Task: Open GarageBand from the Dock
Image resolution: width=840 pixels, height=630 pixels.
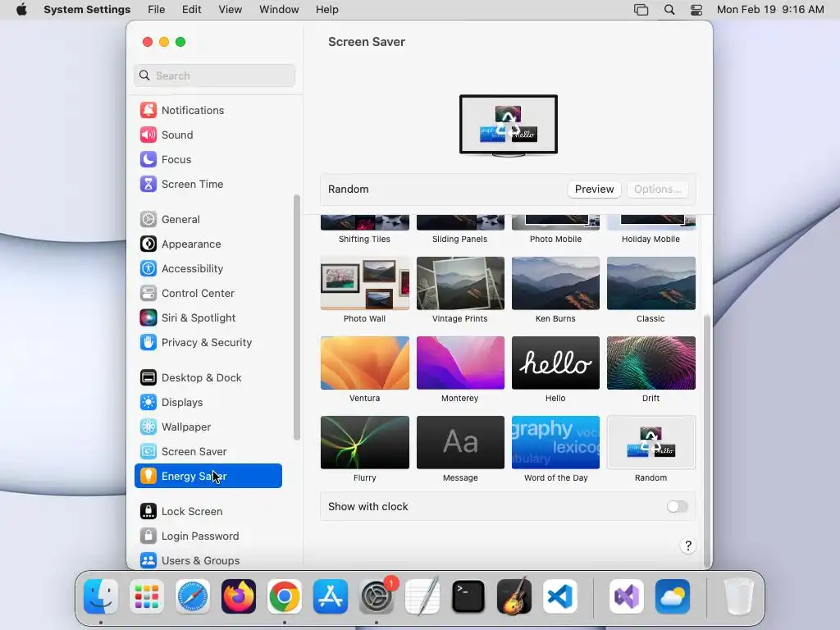Action: click(514, 597)
